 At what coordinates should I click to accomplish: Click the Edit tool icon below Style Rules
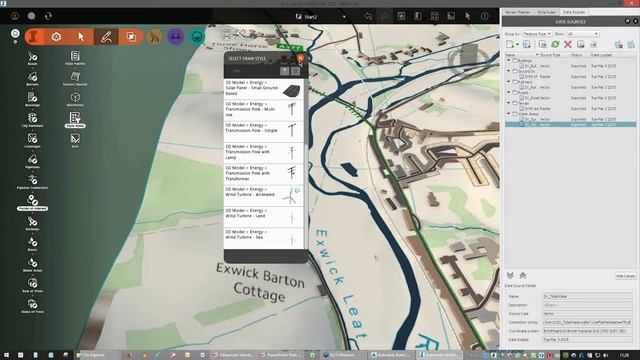pos(75,140)
